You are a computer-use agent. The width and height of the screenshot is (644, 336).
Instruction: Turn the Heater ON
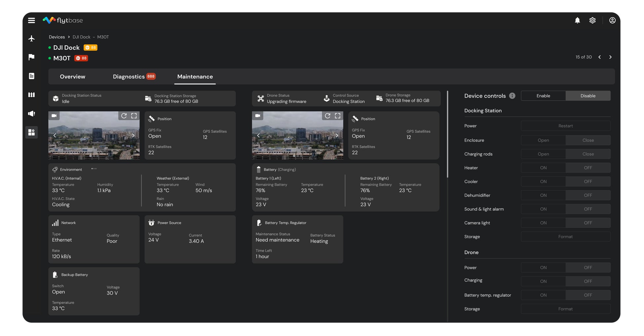[543, 168]
